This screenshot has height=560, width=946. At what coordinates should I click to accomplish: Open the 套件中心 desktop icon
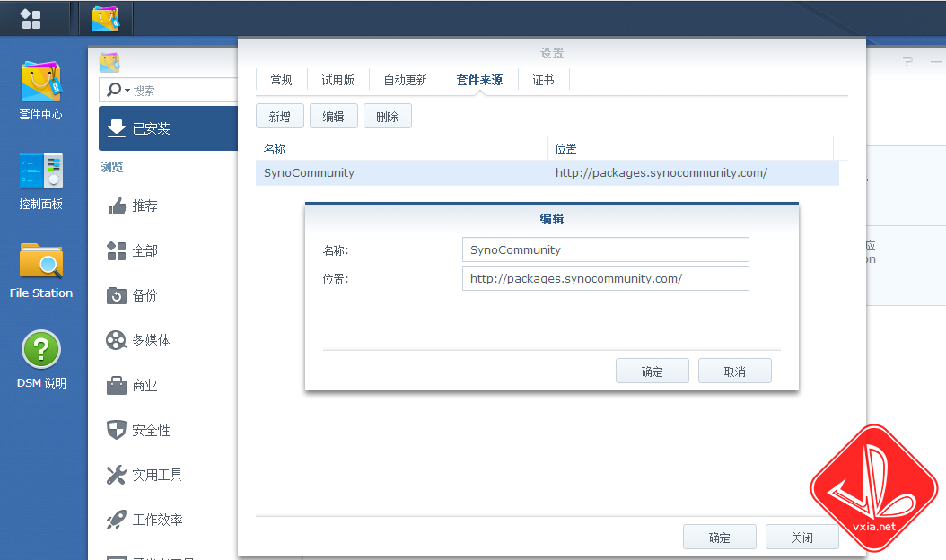(41, 91)
